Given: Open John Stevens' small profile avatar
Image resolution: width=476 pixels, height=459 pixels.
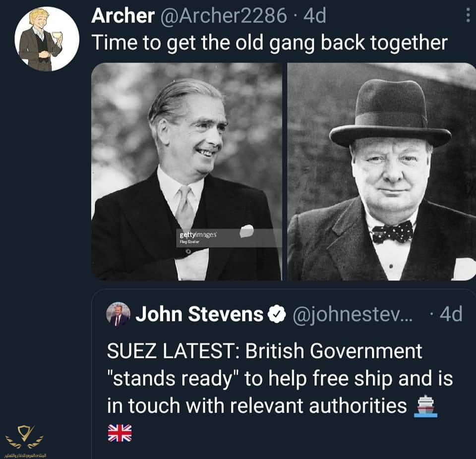Looking at the screenshot, I should 118,314.
